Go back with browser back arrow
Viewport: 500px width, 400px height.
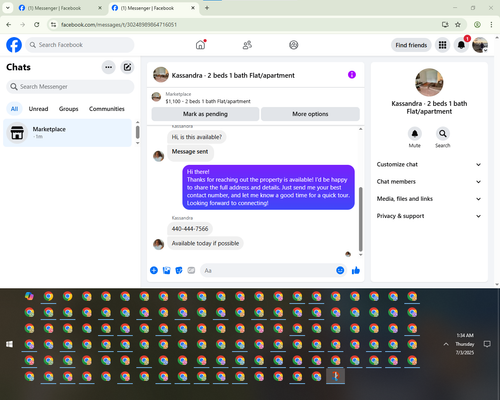[x=9, y=24]
